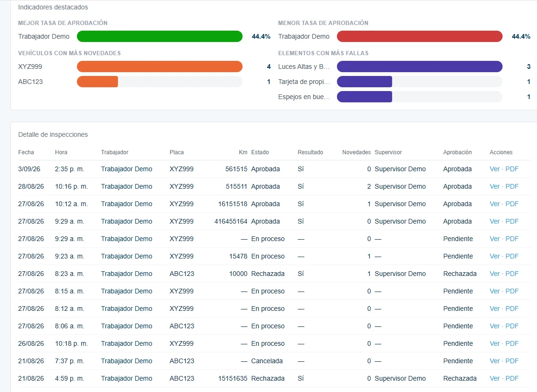
Task: Select the XYZ999 orange novedades bar
Action: 159,67
